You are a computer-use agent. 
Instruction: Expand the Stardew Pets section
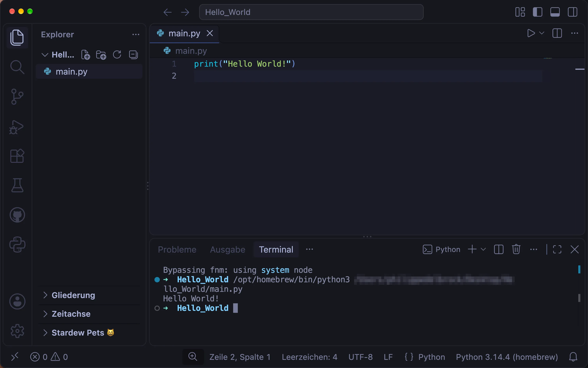(89, 333)
